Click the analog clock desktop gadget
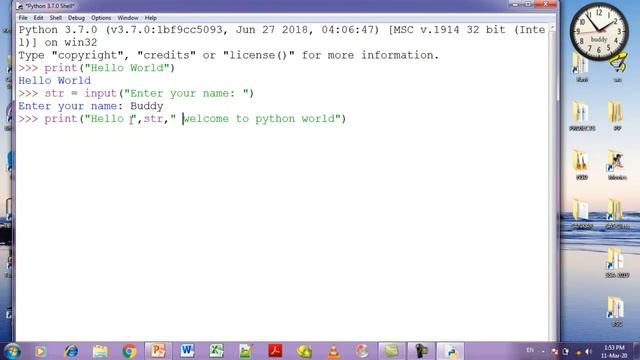This screenshot has height=360, width=640. pyautogui.click(x=599, y=31)
